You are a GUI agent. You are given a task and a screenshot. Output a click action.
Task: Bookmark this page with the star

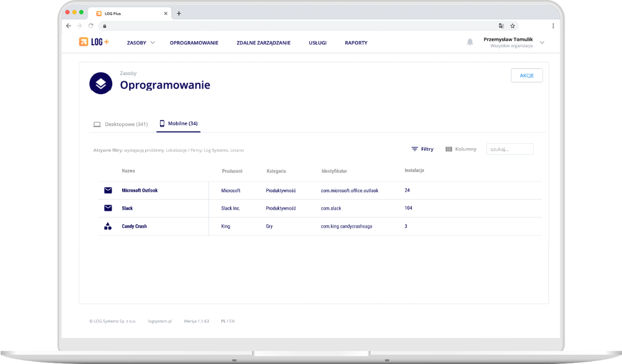pyautogui.click(x=512, y=26)
